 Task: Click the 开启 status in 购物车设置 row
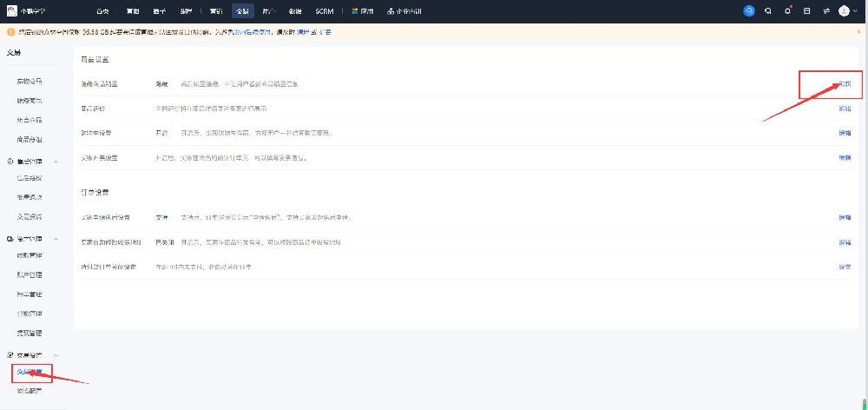[x=161, y=133]
